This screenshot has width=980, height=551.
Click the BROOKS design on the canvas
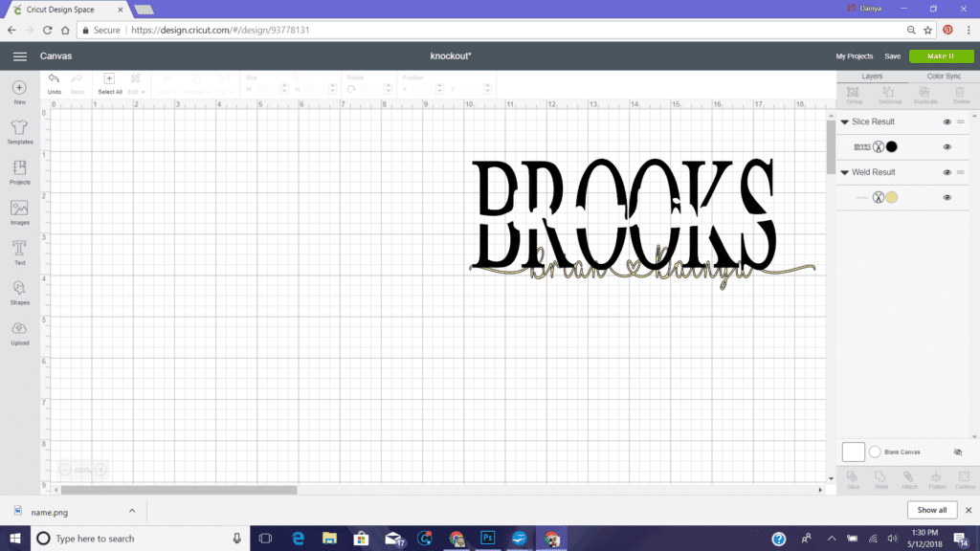624,215
